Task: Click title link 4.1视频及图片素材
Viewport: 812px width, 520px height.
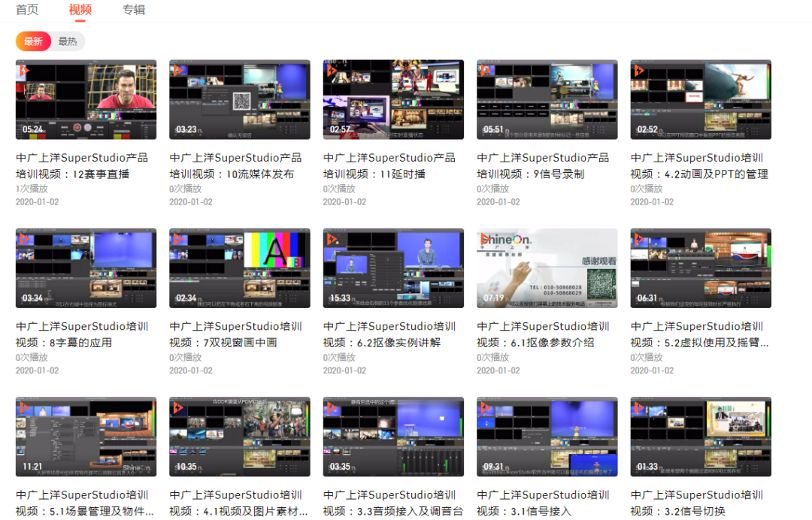Action: 256,511
